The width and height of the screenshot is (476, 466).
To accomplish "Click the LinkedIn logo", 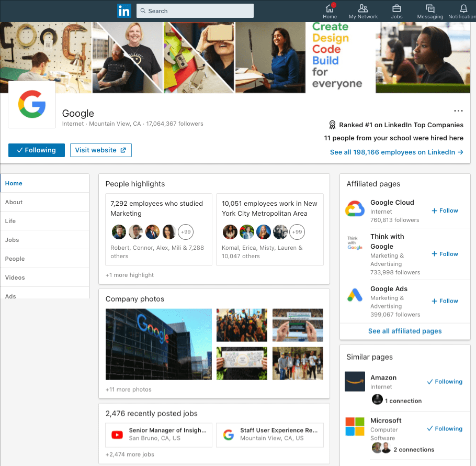I will pos(124,10).
